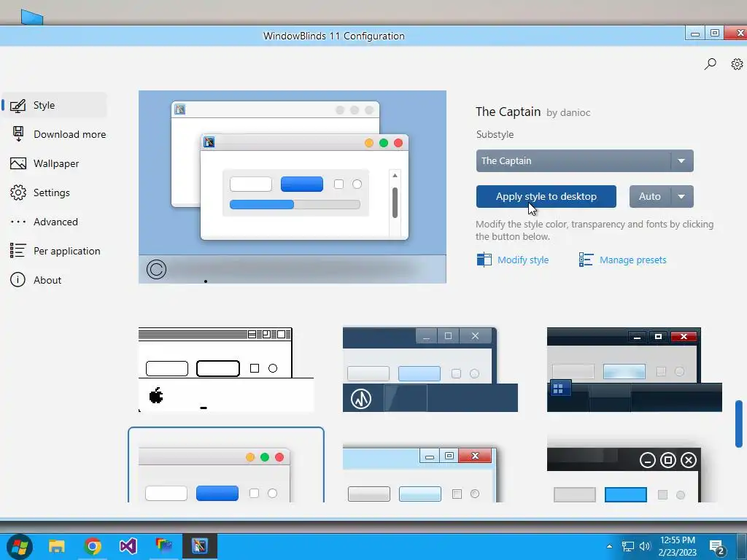747x560 pixels.
Task: Open the Advanced section
Action: (55, 222)
